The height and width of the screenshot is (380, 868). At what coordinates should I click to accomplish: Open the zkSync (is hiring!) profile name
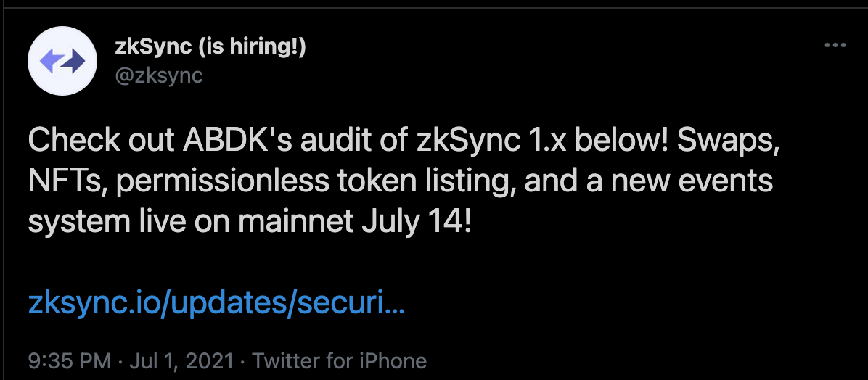tap(210, 48)
